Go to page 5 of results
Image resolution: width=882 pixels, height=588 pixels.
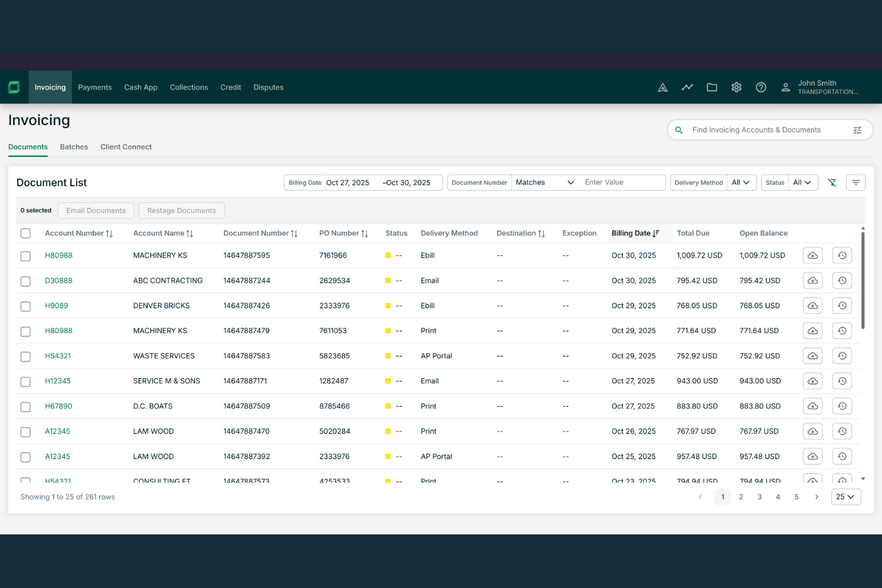(x=796, y=497)
